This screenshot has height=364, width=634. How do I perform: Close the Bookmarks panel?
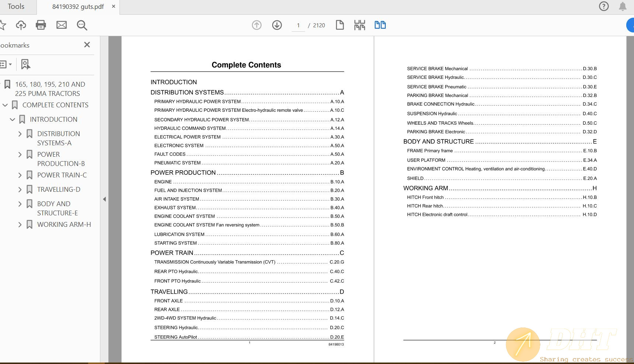(x=87, y=45)
